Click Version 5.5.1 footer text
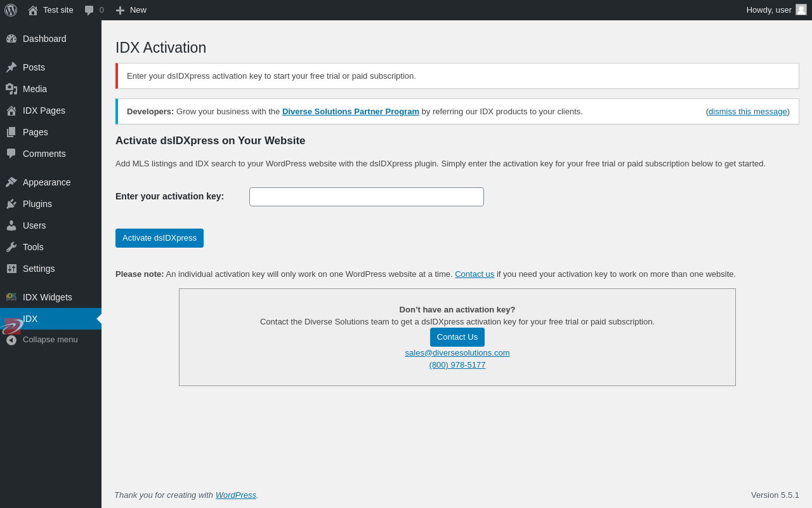This screenshot has width=812, height=508. pos(775,495)
